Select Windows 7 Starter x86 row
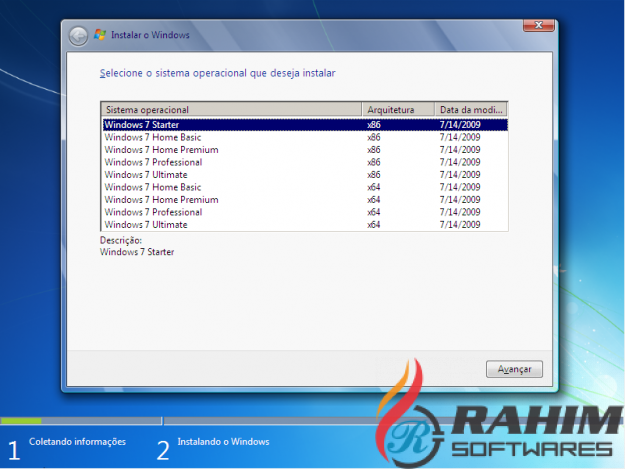 [x=305, y=125]
